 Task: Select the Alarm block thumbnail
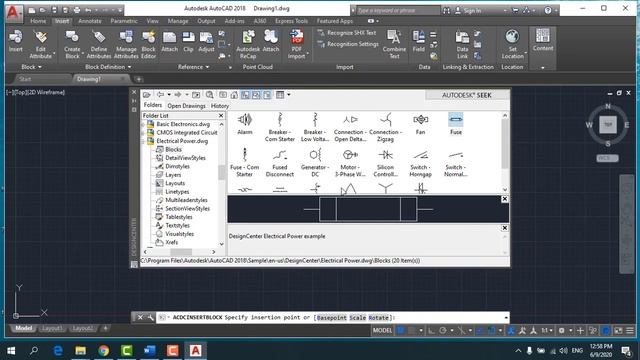[x=244, y=124]
